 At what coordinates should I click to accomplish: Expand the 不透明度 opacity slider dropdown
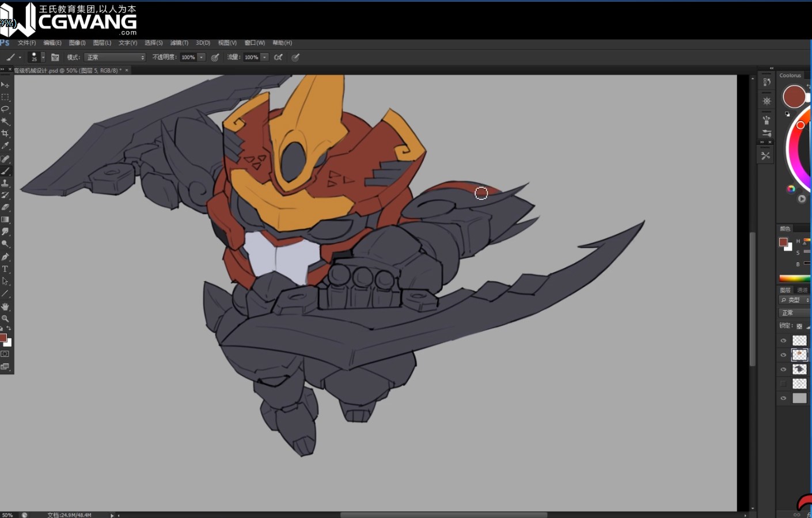click(202, 58)
